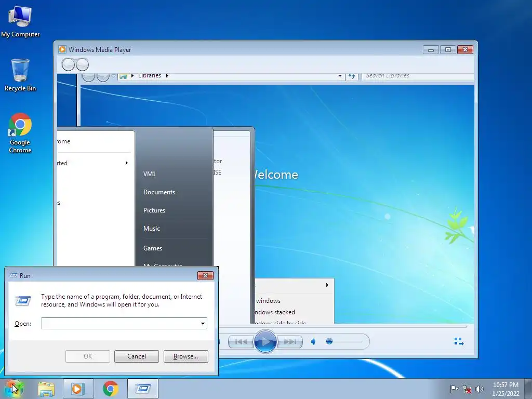Click the Media Player volume slider handle
The image size is (532, 399).
coord(329,341)
